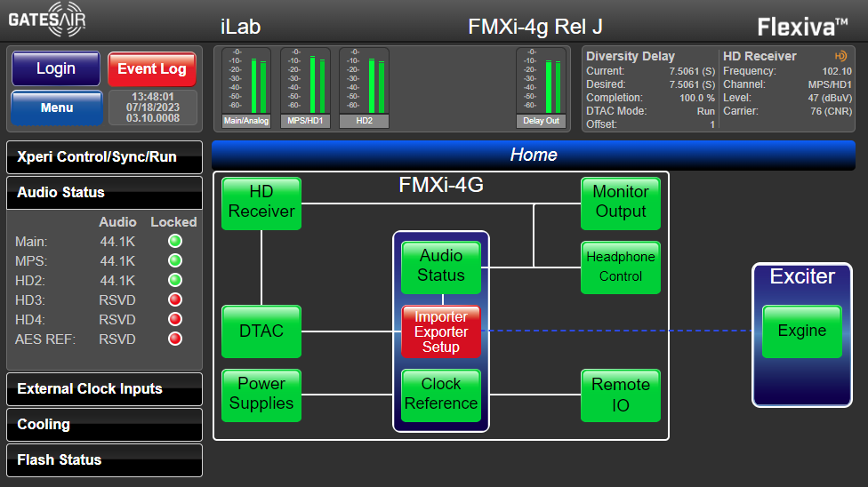Click the Main locked green indicator
Screen dimensions: 868x487
click(x=175, y=241)
